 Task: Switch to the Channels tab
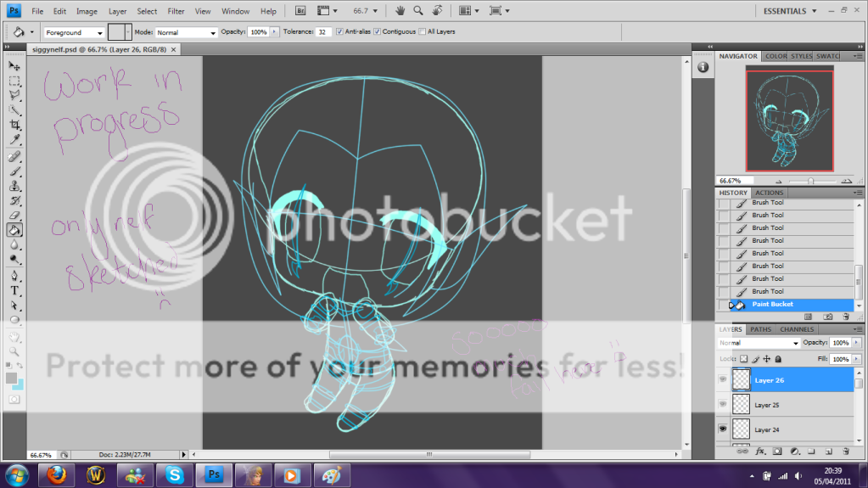796,329
